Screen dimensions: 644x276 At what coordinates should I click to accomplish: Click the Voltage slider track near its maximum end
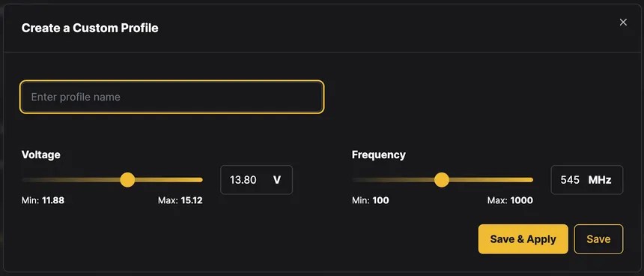click(x=195, y=180)
